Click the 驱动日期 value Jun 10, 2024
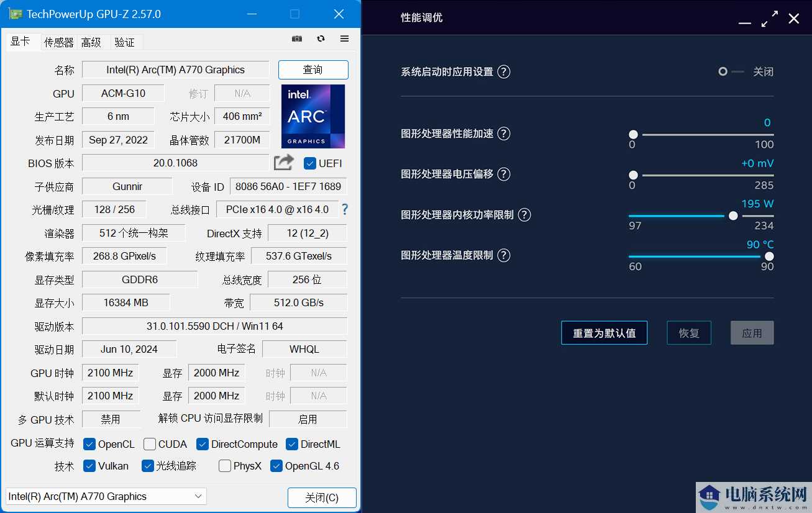 pyautogui.click(x=129, y=349)
